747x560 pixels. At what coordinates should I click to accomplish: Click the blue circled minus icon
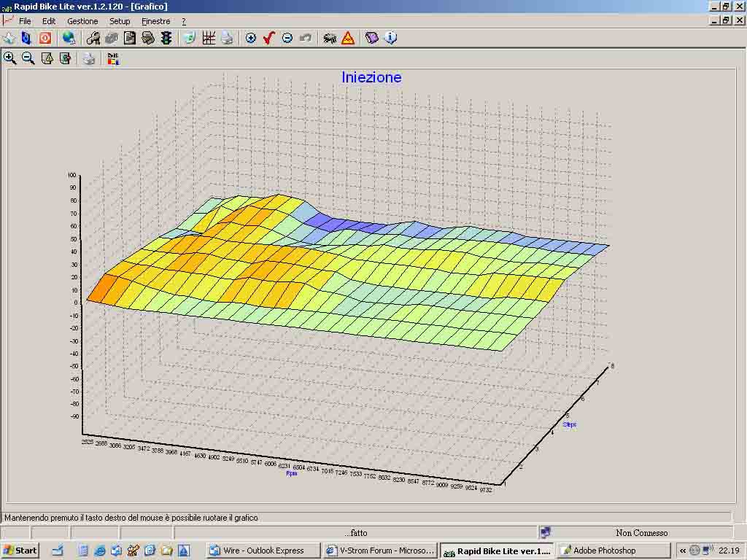(x=287, y=38)
